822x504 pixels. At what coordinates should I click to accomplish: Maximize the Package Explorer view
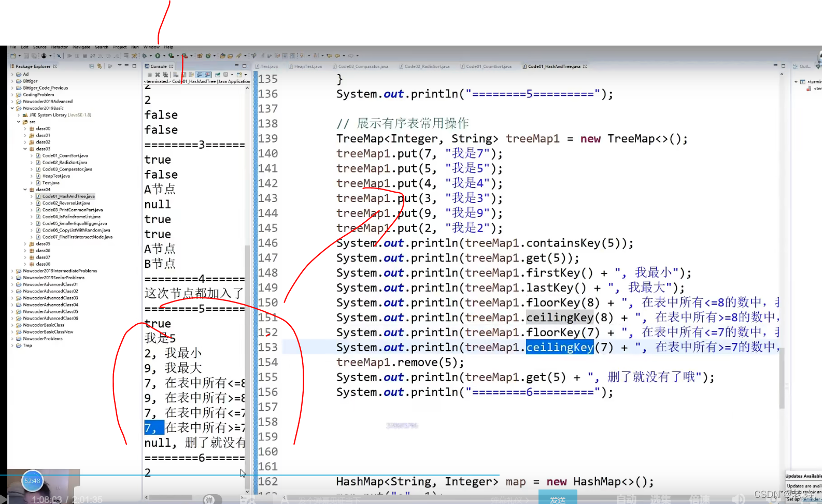[x=134, y=66]
